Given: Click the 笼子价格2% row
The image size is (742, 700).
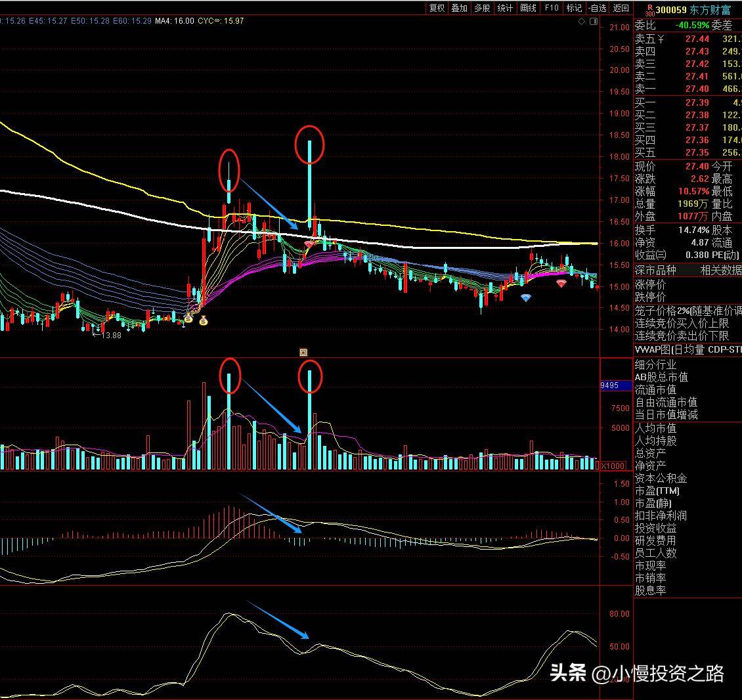Looking at the screenshot, I should 687,311.
